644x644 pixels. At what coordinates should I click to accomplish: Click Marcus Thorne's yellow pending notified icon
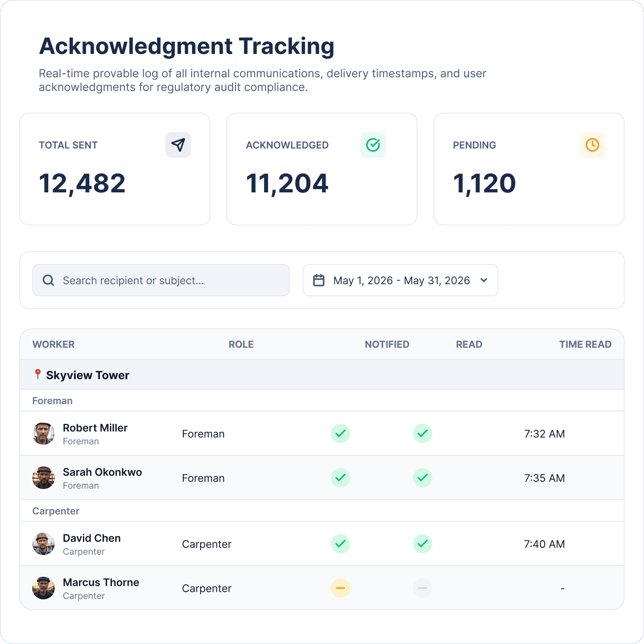click(341, 588)
